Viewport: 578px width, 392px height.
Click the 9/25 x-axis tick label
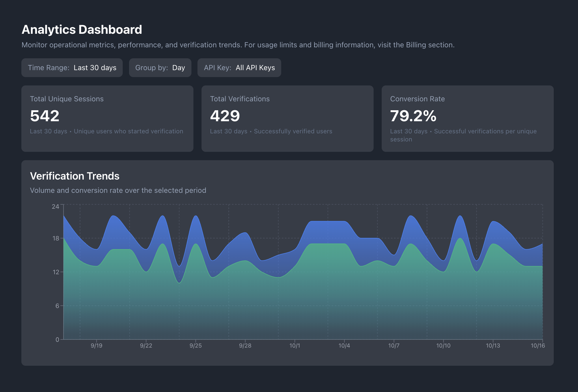pos(195,346)
